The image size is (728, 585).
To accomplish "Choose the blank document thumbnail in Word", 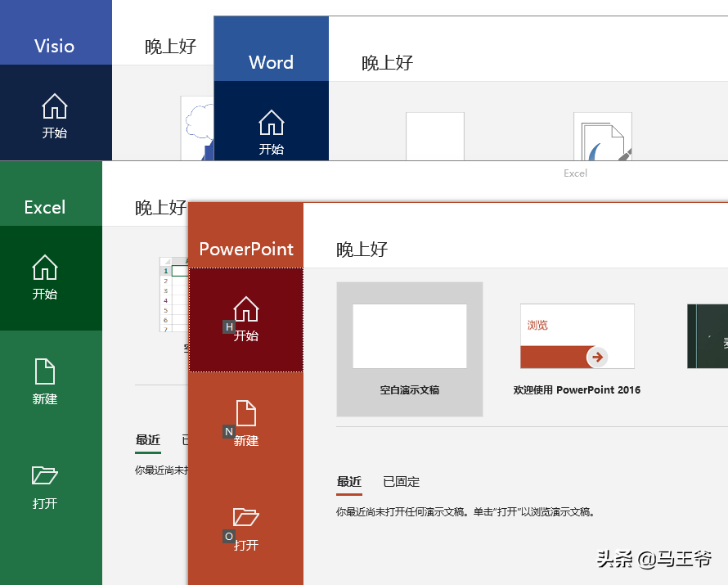I will (435, 136).
